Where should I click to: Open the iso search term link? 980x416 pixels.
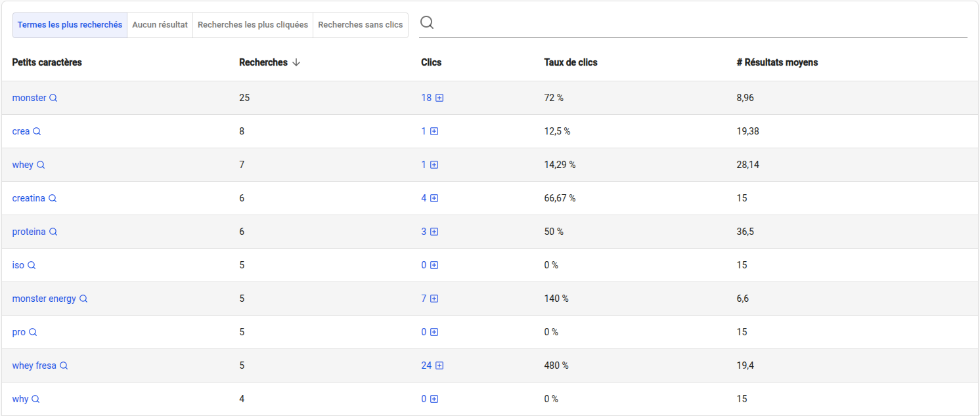(x=18, y=265)
